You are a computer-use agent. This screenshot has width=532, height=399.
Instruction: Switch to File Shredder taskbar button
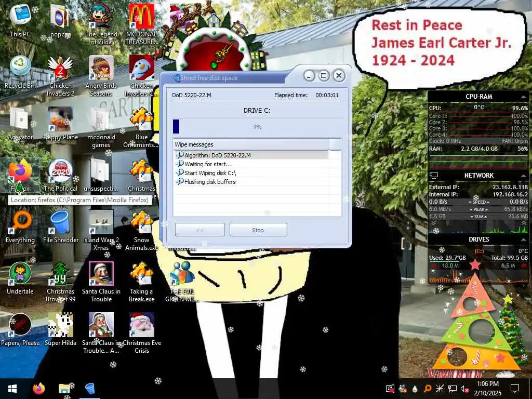(90, 389)
